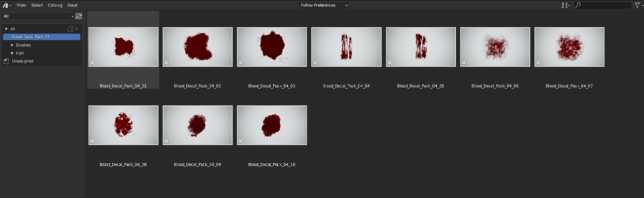Click the type badge on Blood_Decal_Pack_04_03 preview
The width and height of the screenshot is (644, 198).
241,63
